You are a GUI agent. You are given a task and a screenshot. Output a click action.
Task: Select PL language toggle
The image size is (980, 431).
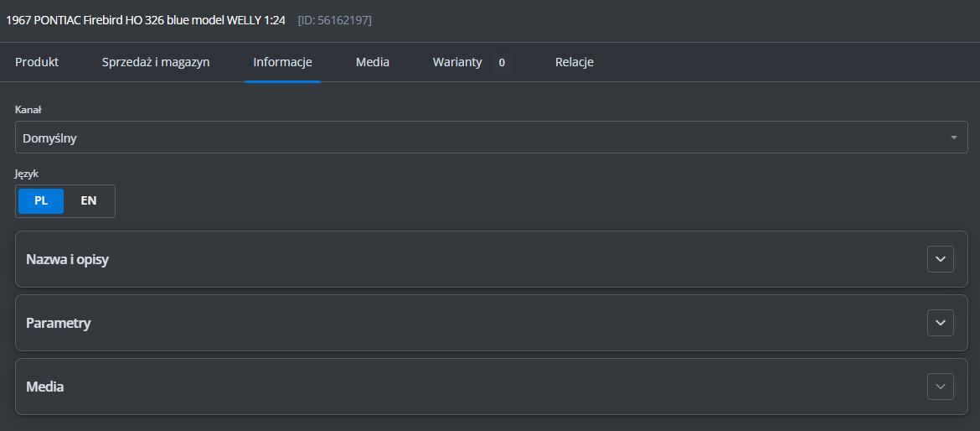(x=41, y=201)
